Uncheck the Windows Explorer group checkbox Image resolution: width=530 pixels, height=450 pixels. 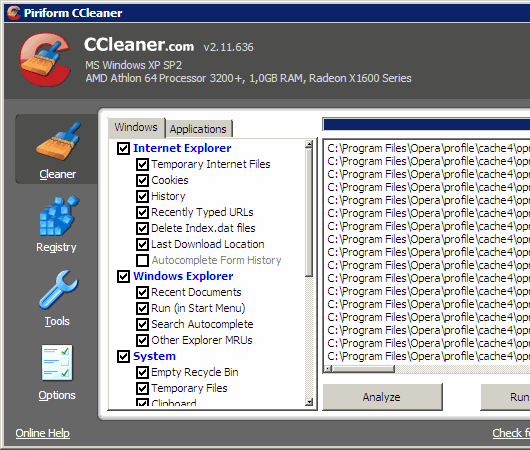123,276
